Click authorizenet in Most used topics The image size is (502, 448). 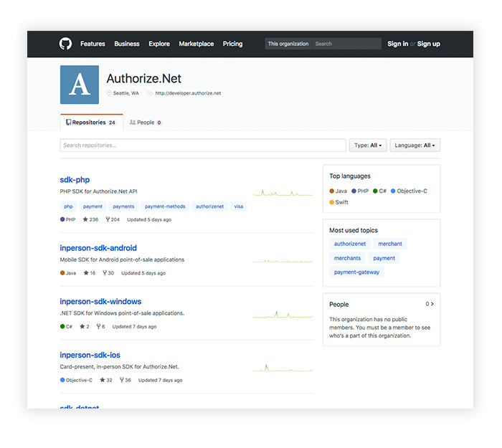point(350,244)
